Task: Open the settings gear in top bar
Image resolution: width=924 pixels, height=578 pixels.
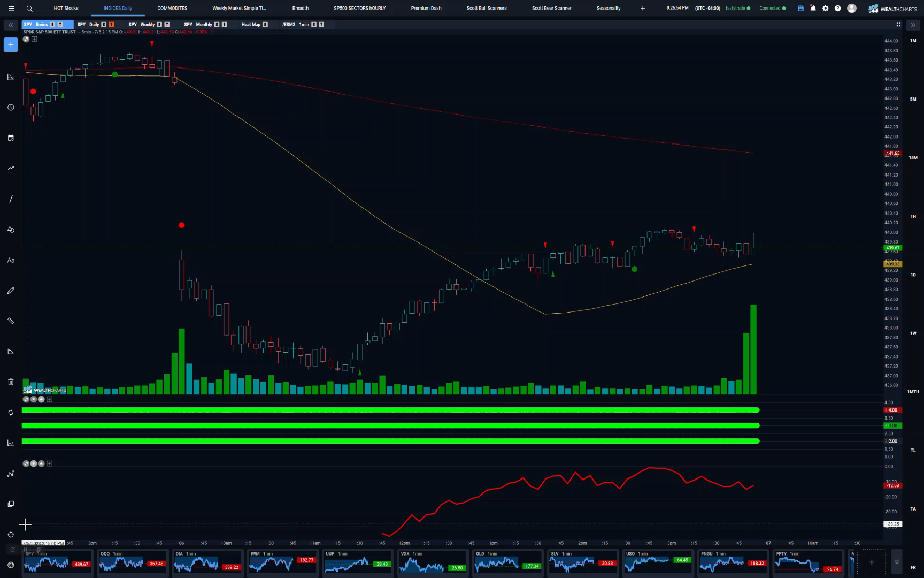Action: [x=825, y=8]
